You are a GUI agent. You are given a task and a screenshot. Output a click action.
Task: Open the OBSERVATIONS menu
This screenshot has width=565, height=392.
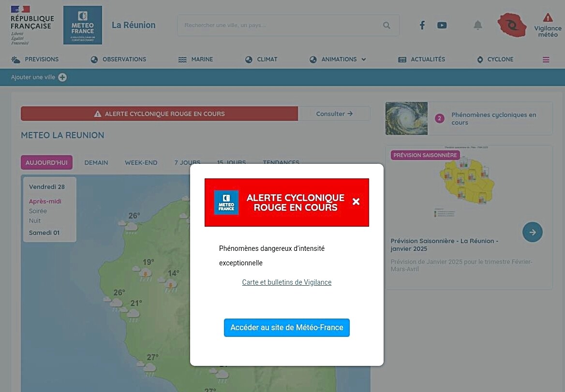click(x=124, y=59)
